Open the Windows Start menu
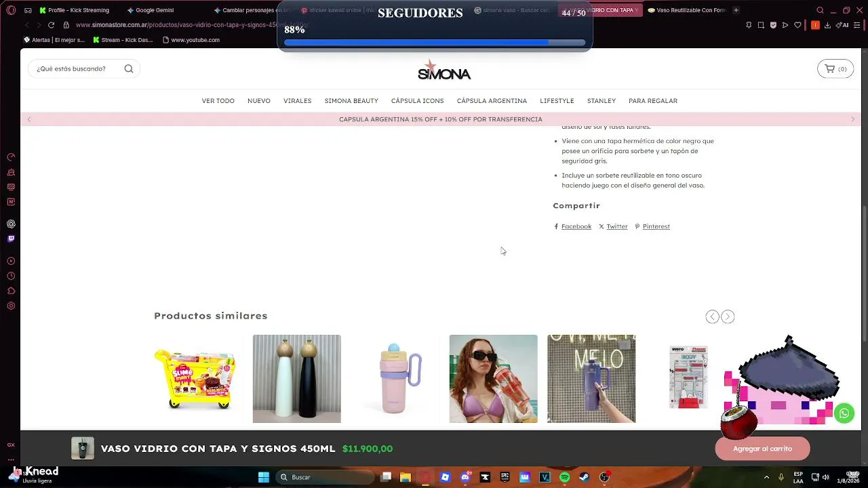 [264, 477]
